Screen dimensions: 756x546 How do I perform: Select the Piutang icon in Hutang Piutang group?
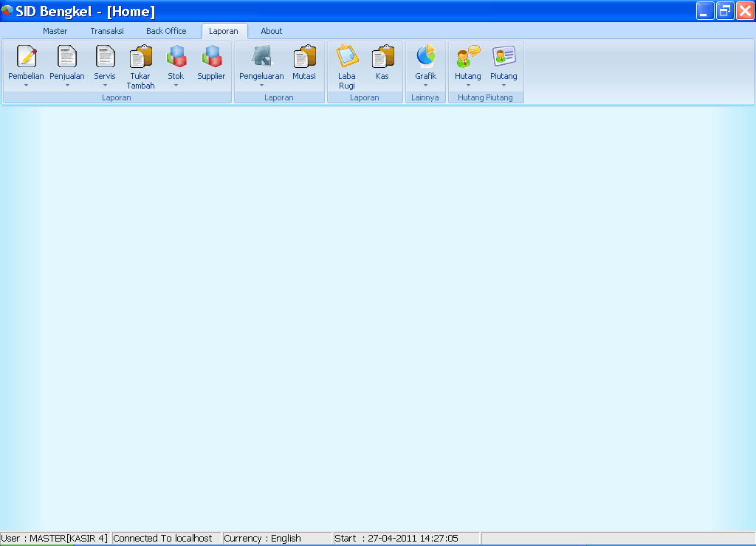tap(504, 59)
